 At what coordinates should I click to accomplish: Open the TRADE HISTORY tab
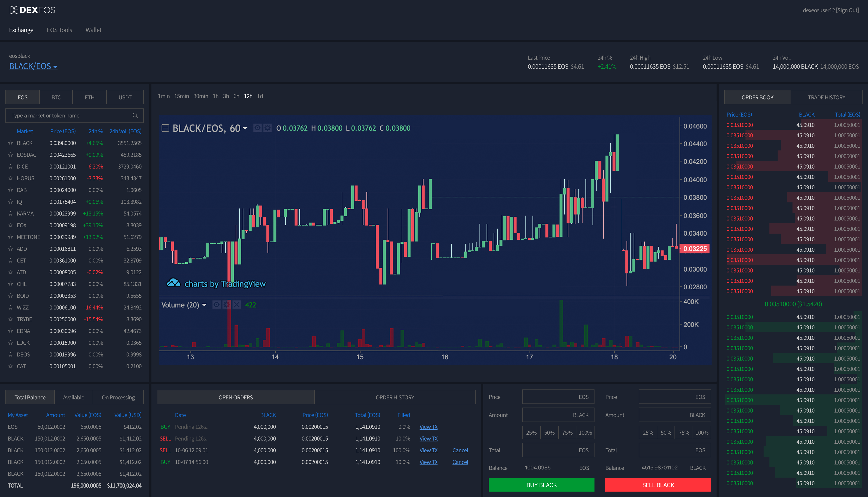point(826,97)
